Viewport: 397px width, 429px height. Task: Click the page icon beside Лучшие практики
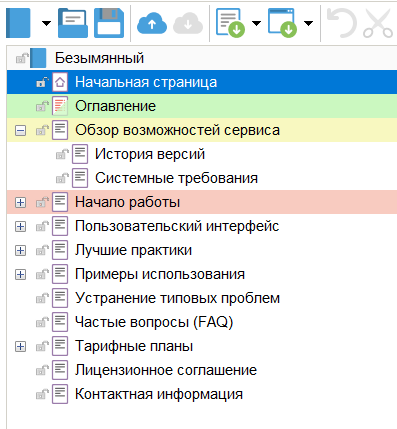coord(60,250)
